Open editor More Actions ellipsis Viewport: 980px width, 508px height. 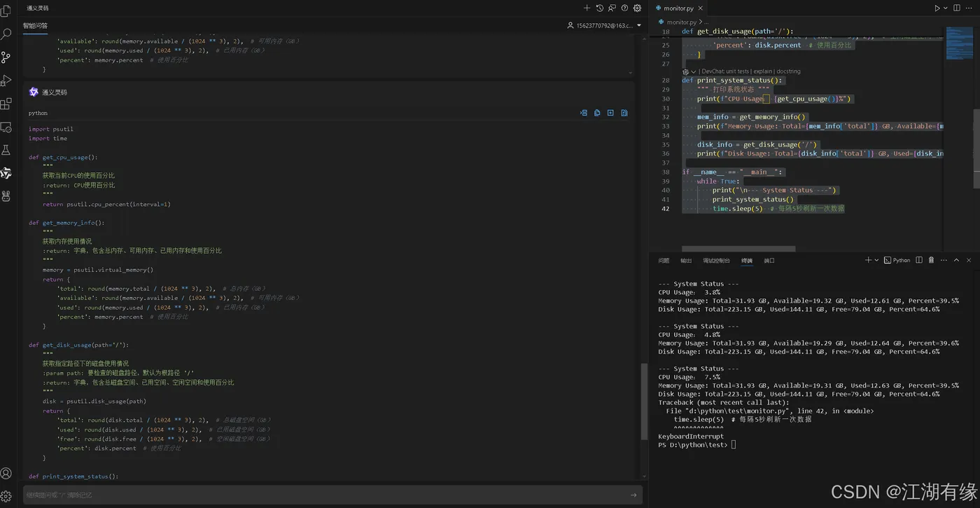coord(969,8)
